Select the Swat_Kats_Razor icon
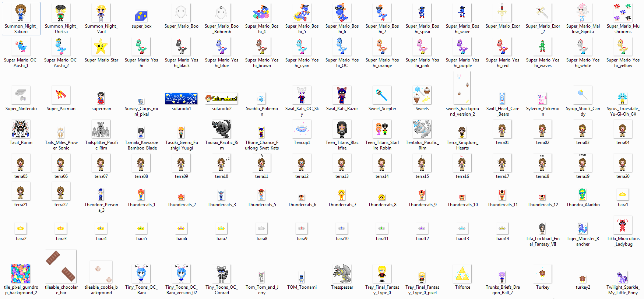Viewport: 644px width, 299px height. [x=342, y=95]
